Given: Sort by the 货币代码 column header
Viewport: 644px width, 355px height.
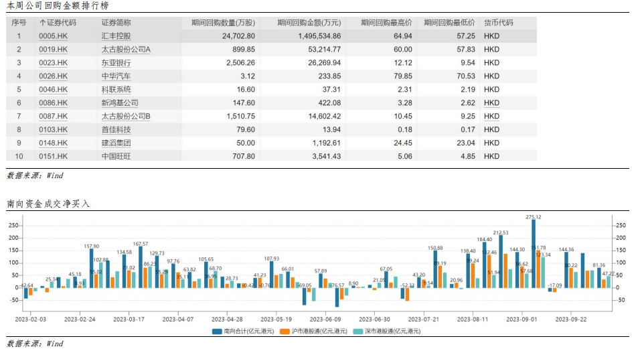Looking at the screenshot, I should tap(499, 23).
